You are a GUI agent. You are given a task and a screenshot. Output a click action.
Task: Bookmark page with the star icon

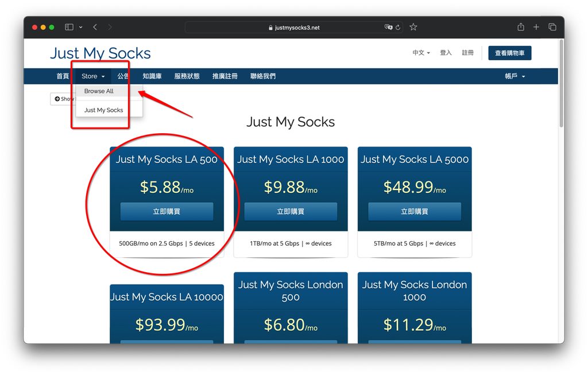tap(413, 27)
